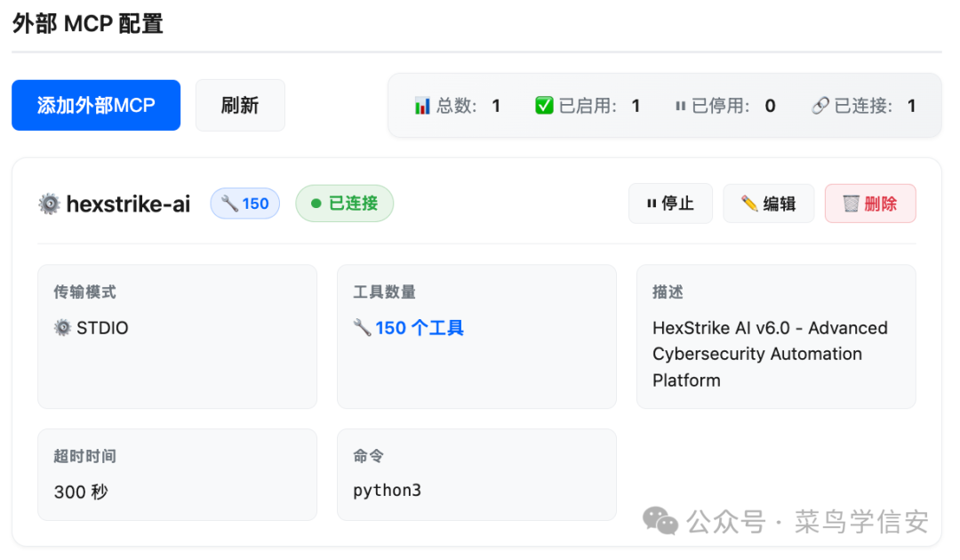Delete hexstrike-ai using the 删除 button

[x=870, y=204]
